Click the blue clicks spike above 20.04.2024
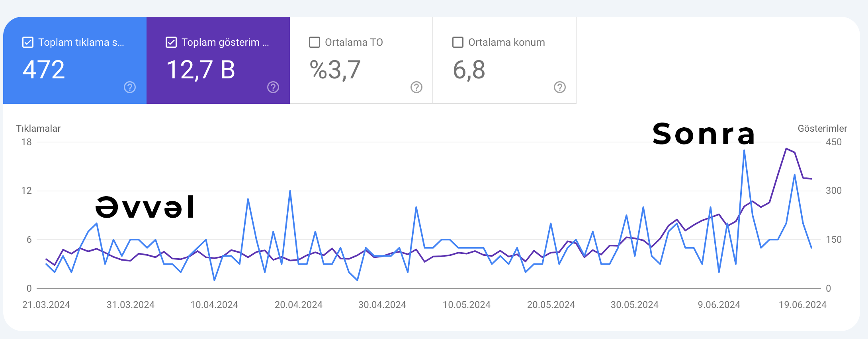 click(x=290, y=191)
